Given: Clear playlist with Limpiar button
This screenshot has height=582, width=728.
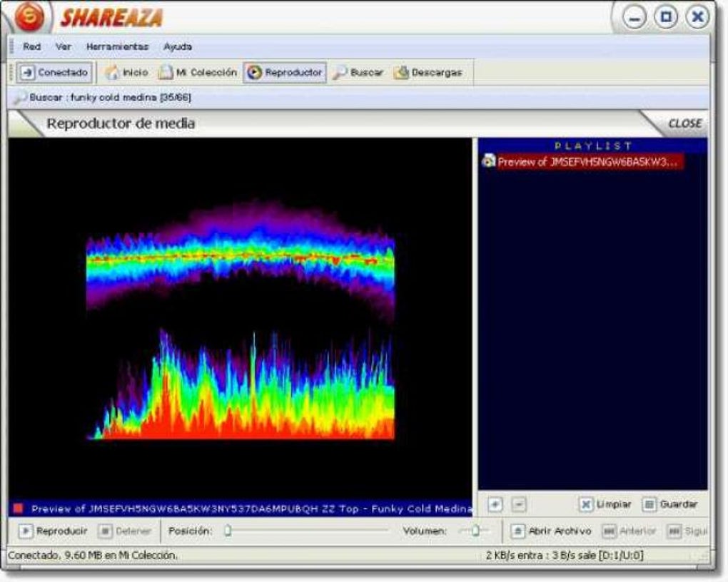Looking at the screenshot, I should pyautogui.click(x=605, y=504).
